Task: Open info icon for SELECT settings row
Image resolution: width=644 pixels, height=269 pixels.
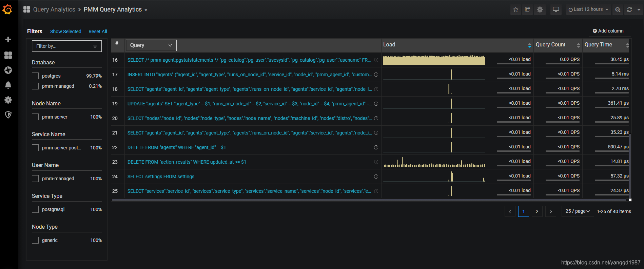Action: pos(376,177)
